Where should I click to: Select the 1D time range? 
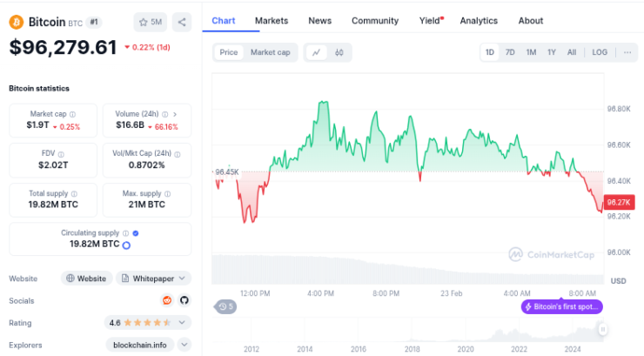tap(490, 52)
